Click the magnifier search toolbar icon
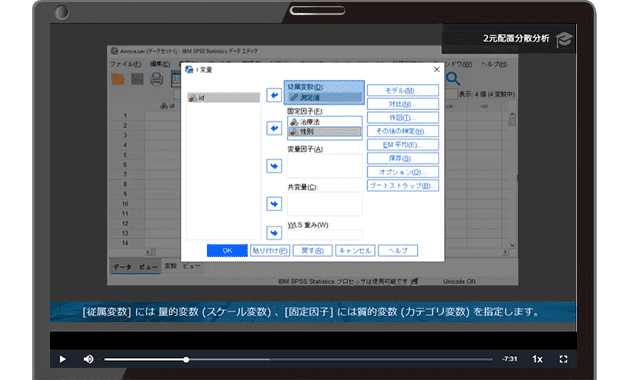Screen dimensions: 630x380 click(x=453, y=79)
